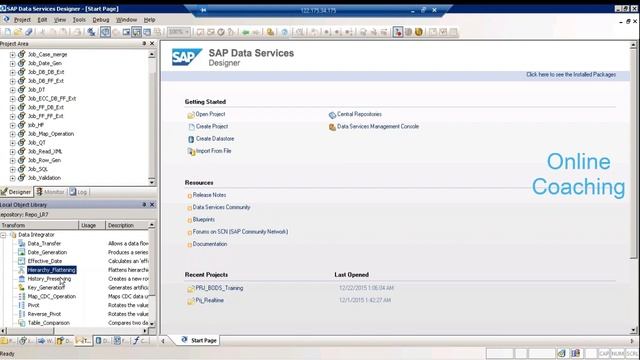
Task: Collapse the Data Integrator tree node
Action: coord(3,235)
